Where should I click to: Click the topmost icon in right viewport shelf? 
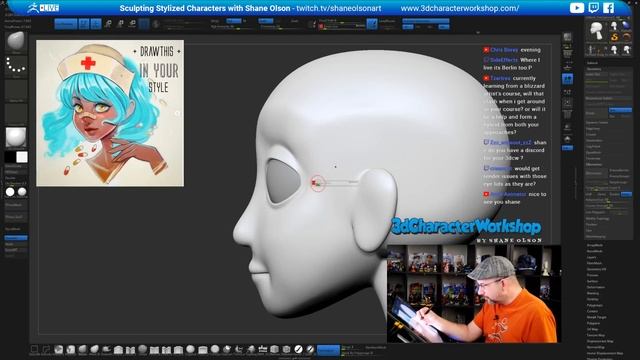pyautogui.click(x=567, y=37)
